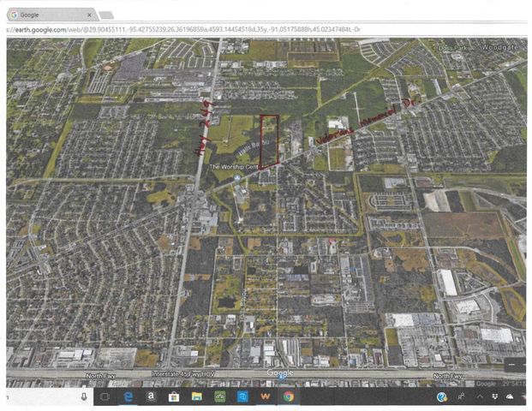
Task: Activate the Cortana microphone icon
Action: (84, 396)
